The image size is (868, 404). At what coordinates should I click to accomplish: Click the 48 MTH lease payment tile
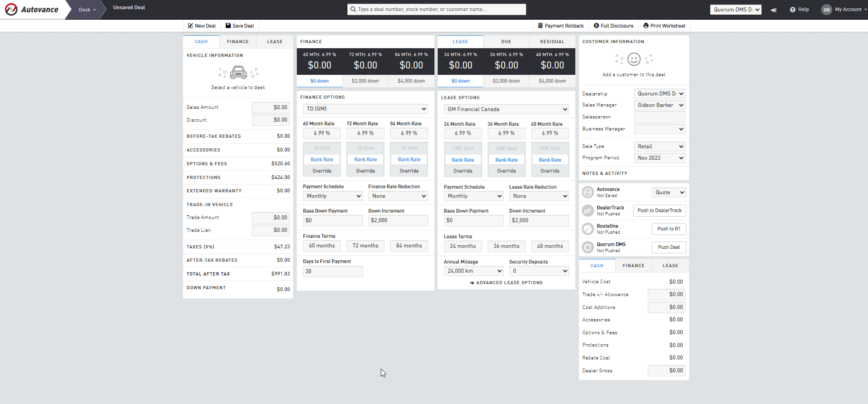coord(552,62)
